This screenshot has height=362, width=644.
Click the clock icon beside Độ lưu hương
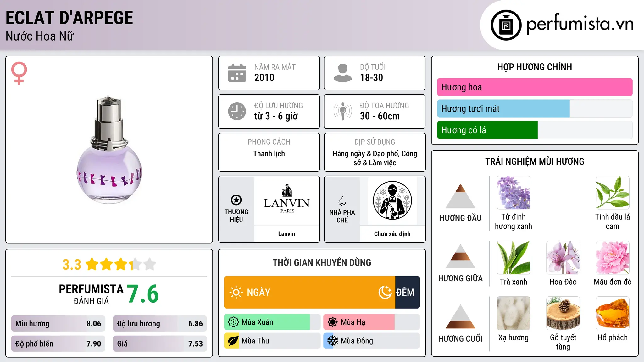coord(237,111)
